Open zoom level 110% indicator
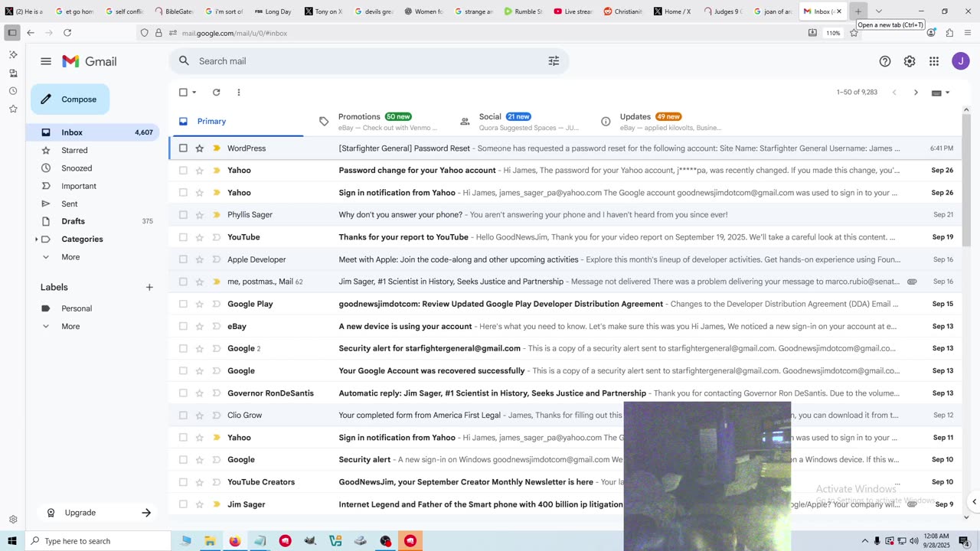The image size is (980, 551). click(x=833, y=33)
